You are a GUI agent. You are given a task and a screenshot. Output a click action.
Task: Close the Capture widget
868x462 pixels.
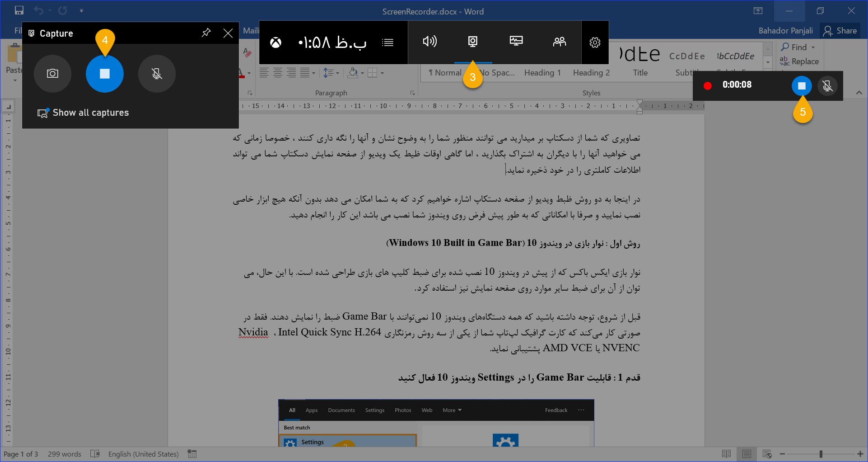228,33
